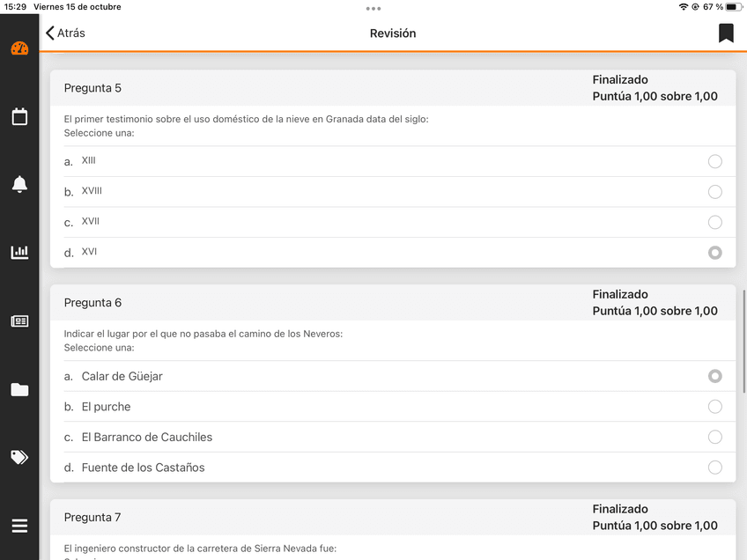Open the news icon in sidebar
This screenshot has height=560, width=747.
pos(19,321)
